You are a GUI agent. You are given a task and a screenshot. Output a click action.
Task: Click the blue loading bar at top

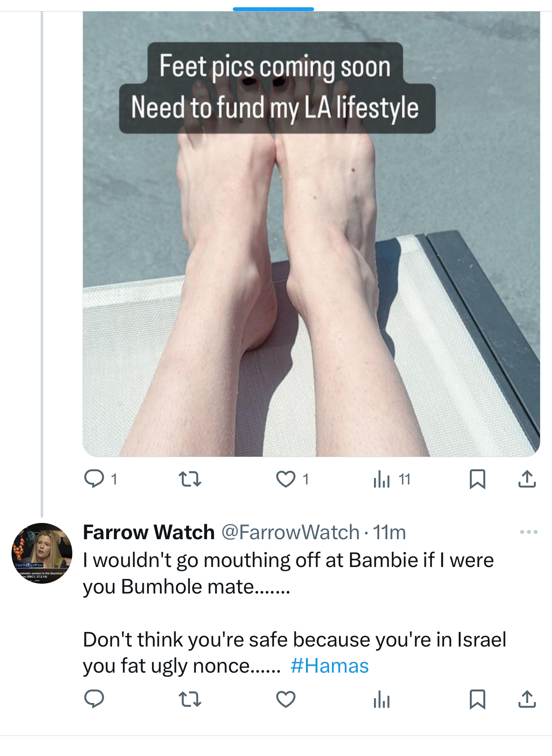[273, 9]
